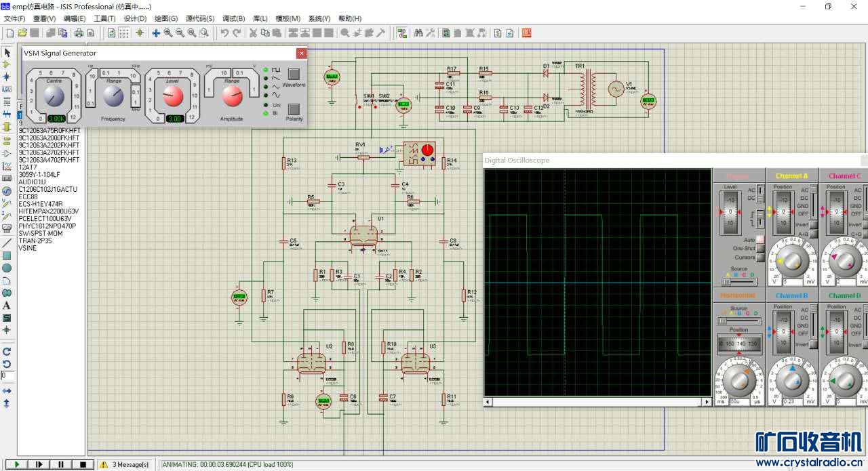
Task: Click the signal generator Centre frequency knob
Action: [x=53, y=98]
